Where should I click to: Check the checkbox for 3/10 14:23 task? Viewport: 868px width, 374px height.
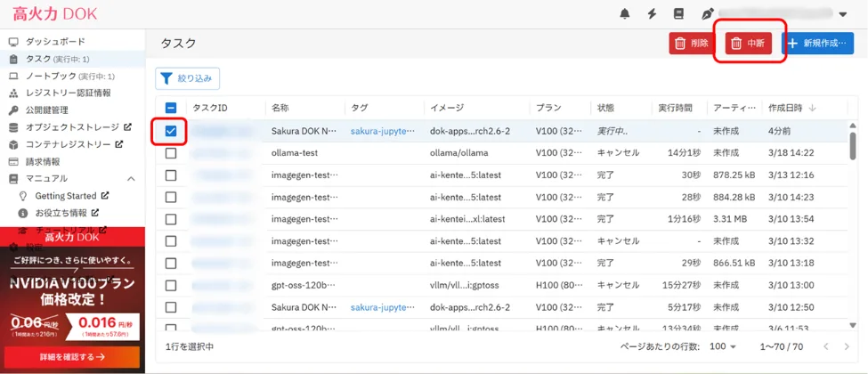(x=171, y=198)
